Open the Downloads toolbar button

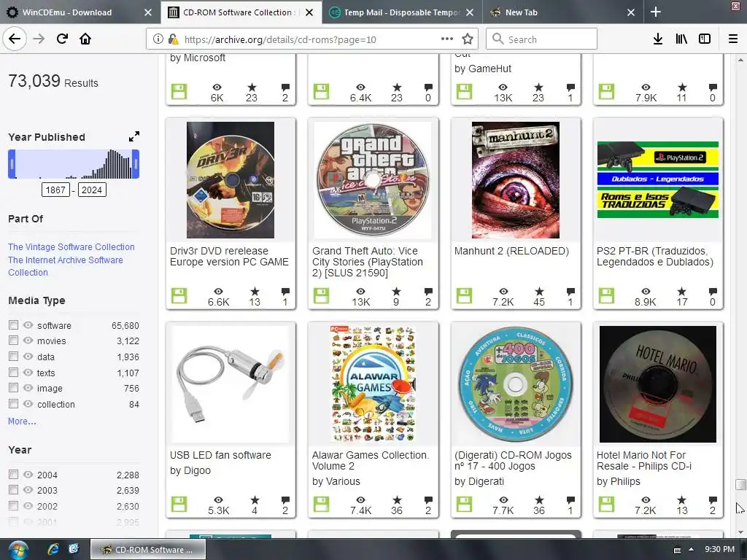tap(657, 39)
